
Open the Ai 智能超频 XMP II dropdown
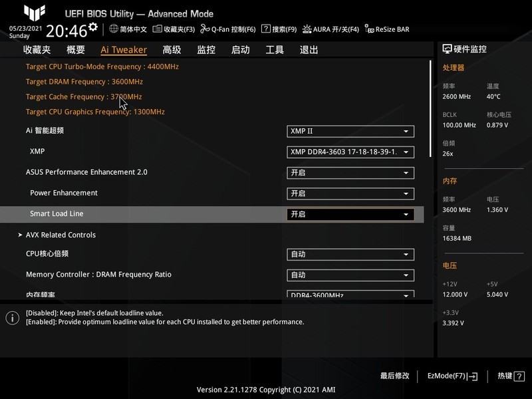point(350,131)
